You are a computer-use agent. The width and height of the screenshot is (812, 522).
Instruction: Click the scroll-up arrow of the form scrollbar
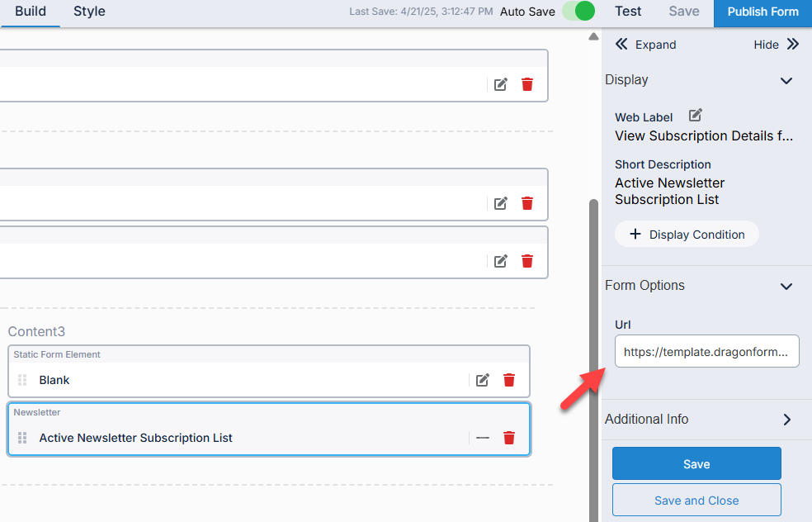click(x=592, y=36)
